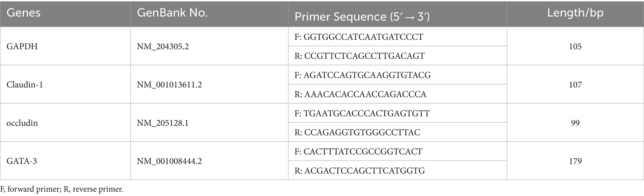Click the length value 99

coord(575,123)
